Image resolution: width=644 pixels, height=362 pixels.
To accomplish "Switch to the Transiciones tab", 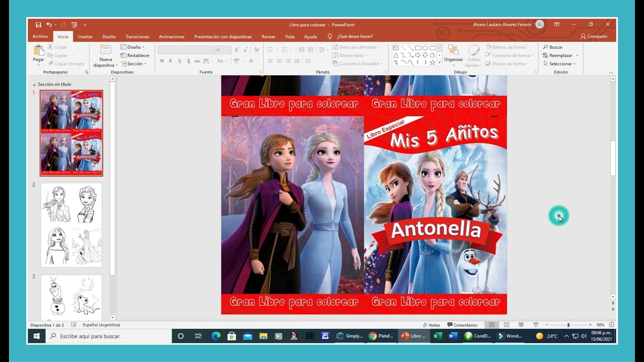I will [x=137, y=36].
